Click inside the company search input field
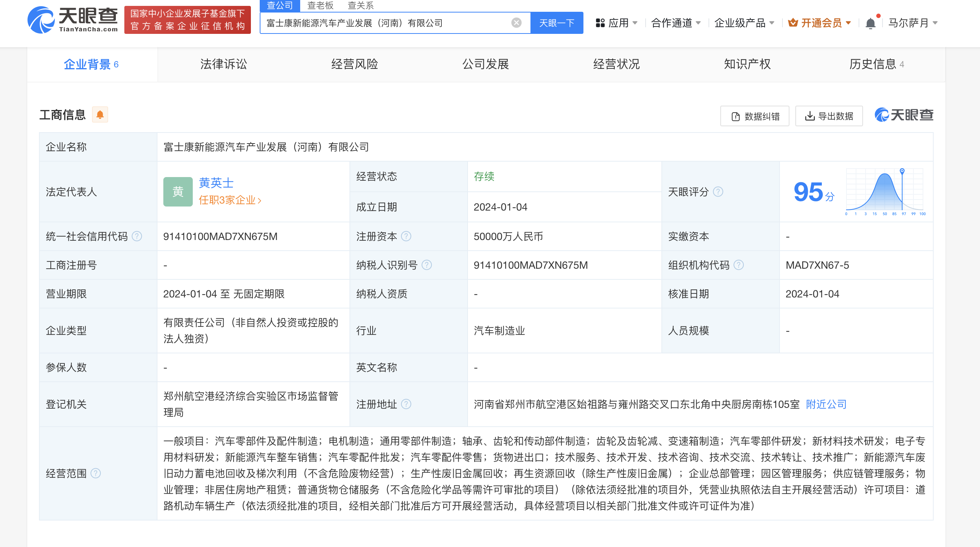This screenshot has width=980, height=547. (x=380, y=22)
